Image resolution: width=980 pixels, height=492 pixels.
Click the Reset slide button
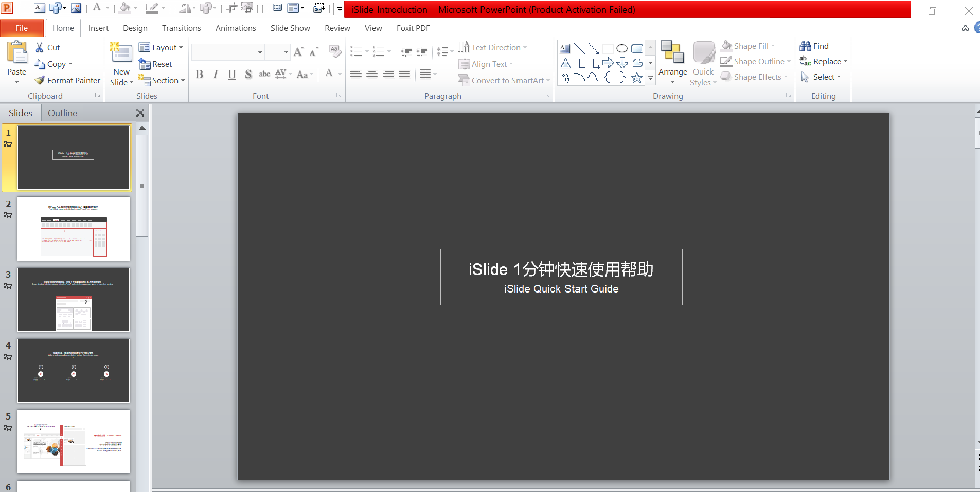(155, 64)
